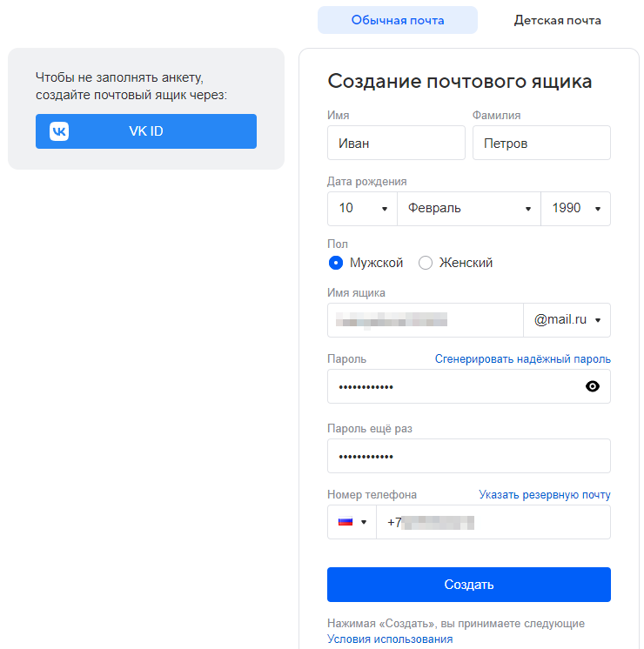The width and height of the screenshot is (644, 649).
Task: Open the birth month Февраль dropdown
Action: (x=468, y=209)
